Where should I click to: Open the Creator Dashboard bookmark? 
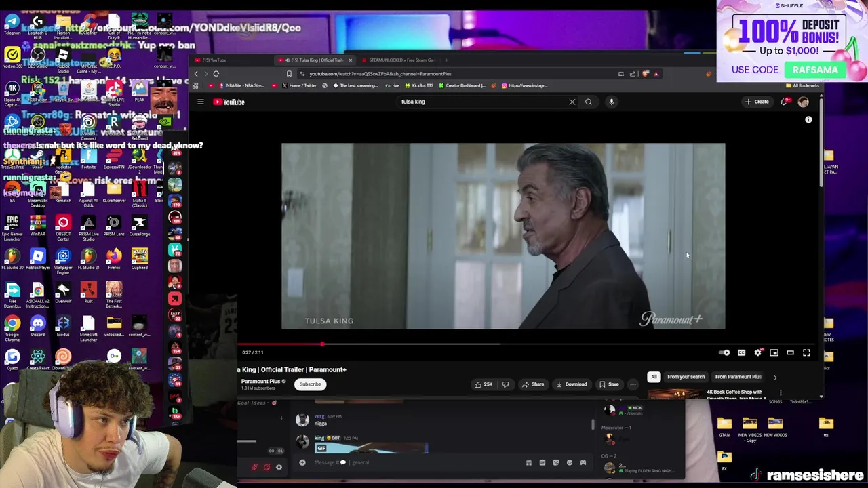(462, 86)
